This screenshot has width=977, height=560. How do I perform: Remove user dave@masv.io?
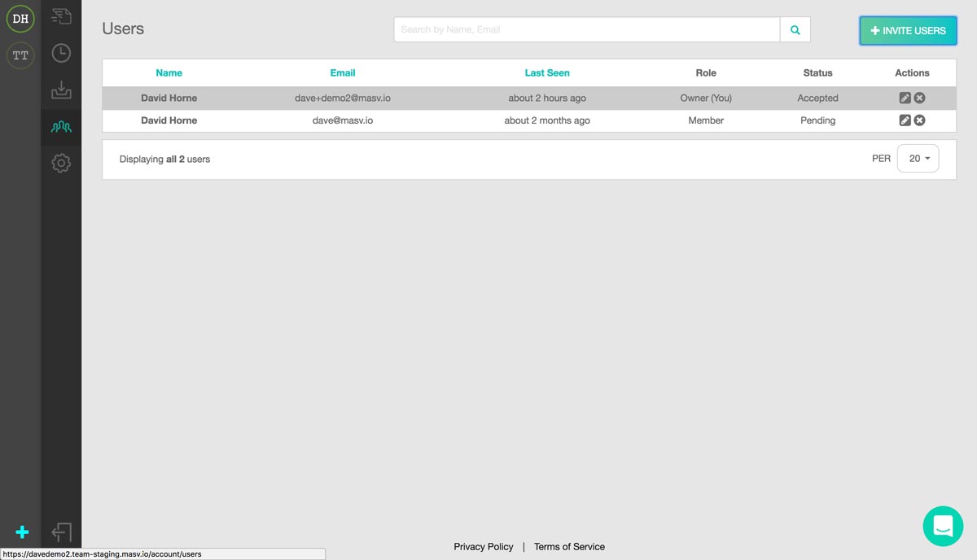919,120
